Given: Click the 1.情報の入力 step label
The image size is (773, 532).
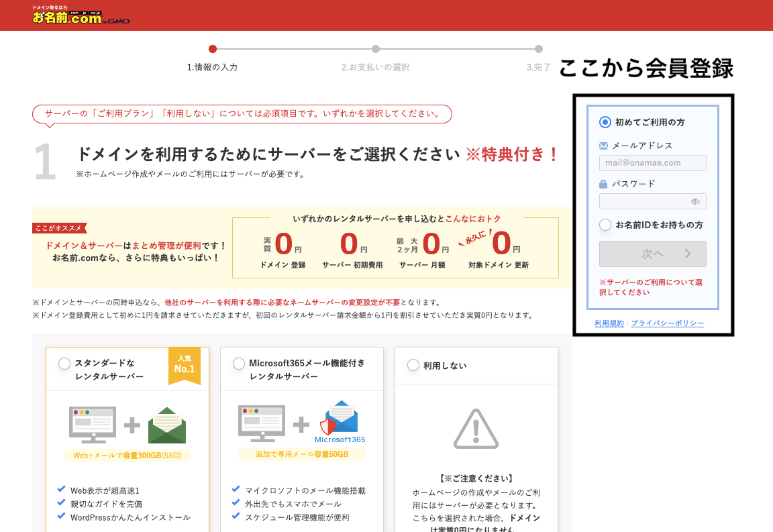Looking at the screenshot, I should point(213,67).
